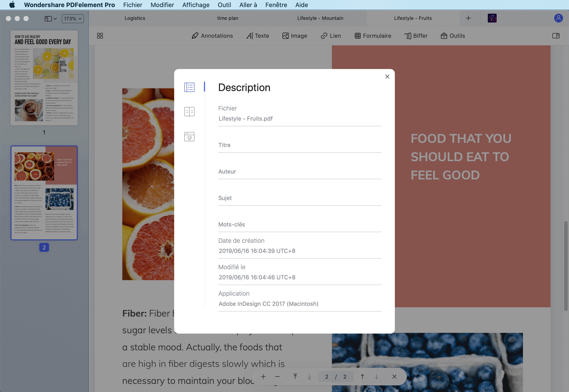Select the Biffer redaction tool
The width and height of the screenshot is (569, 392).
tap(416, 36)
